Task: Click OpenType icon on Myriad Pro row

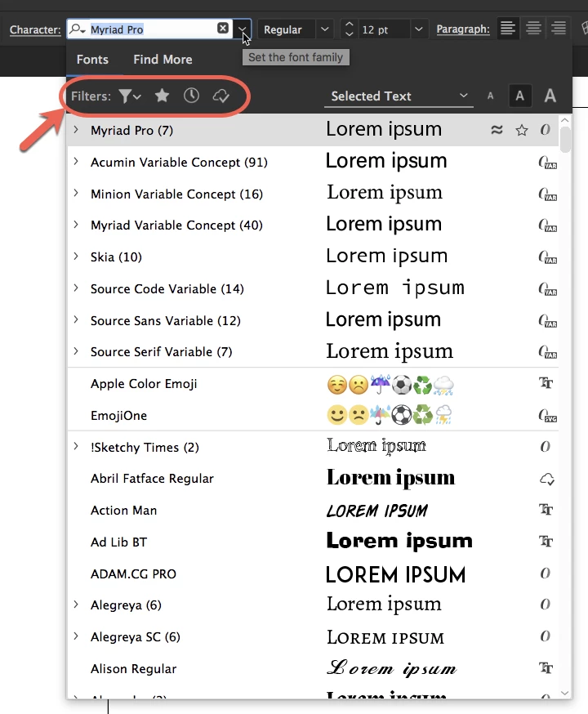Action: coord(546,130)
